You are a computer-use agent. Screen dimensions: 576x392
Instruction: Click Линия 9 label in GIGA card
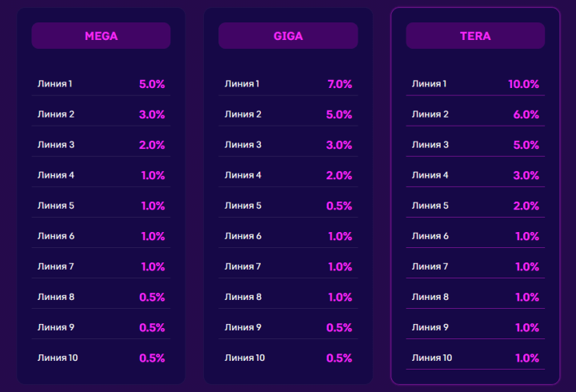(243, 327)
